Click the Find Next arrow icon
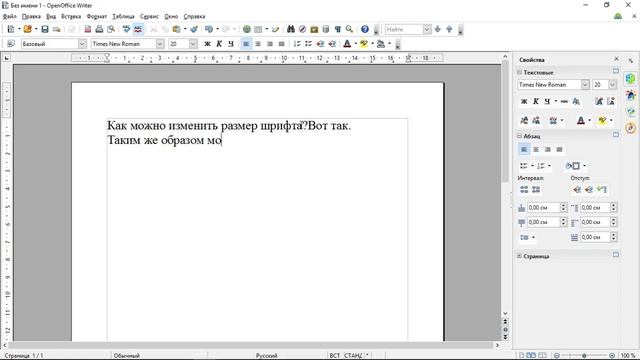This screenshot has width=640, height=360. 438,29
